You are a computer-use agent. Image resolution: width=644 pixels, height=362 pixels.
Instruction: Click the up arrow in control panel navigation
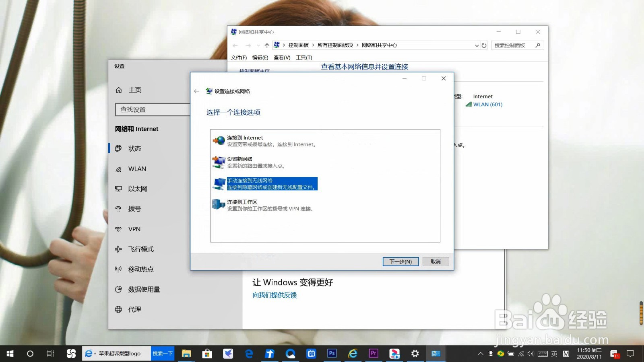pos(267,45)
